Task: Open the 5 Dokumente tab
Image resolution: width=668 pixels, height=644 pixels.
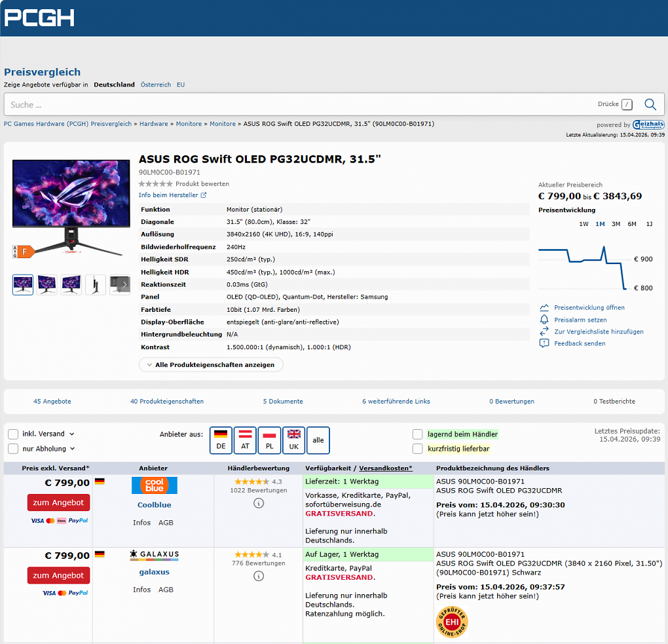Action: coord(283,402)
